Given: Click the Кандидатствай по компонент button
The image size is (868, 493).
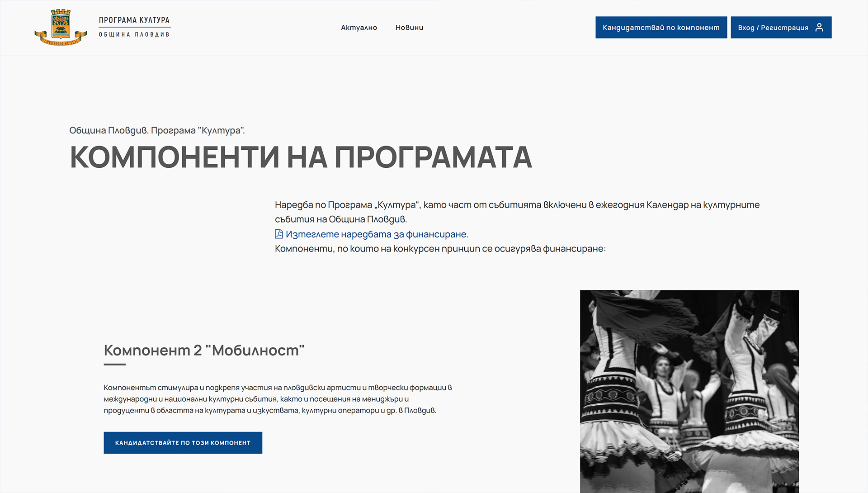Looking at the screenshot, I should point(661,28).
